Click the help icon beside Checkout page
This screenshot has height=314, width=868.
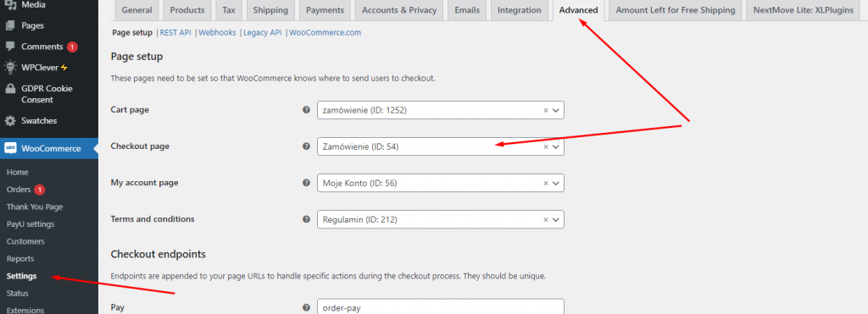pyautogui.click(x=306, y=146)
